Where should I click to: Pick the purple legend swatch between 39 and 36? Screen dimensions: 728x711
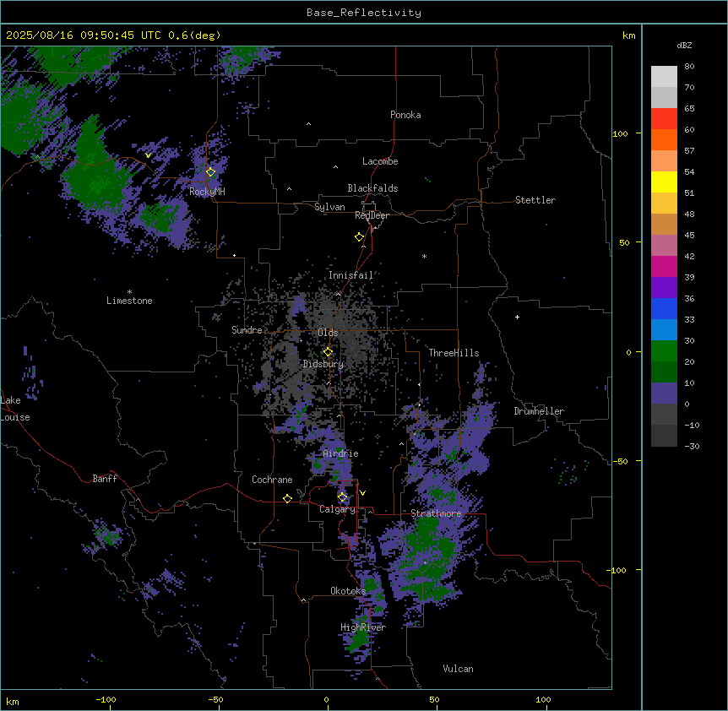tap(664, 288)
